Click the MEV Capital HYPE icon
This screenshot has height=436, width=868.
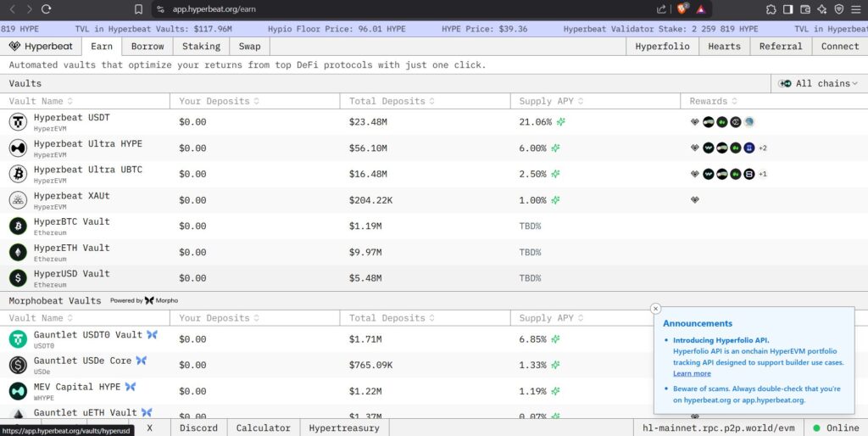[18, 391]
